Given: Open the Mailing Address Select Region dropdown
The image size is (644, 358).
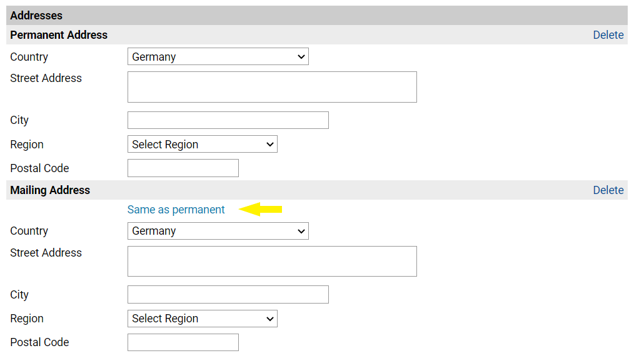Looking at the screenshot, I should click(x=202, y=319).
